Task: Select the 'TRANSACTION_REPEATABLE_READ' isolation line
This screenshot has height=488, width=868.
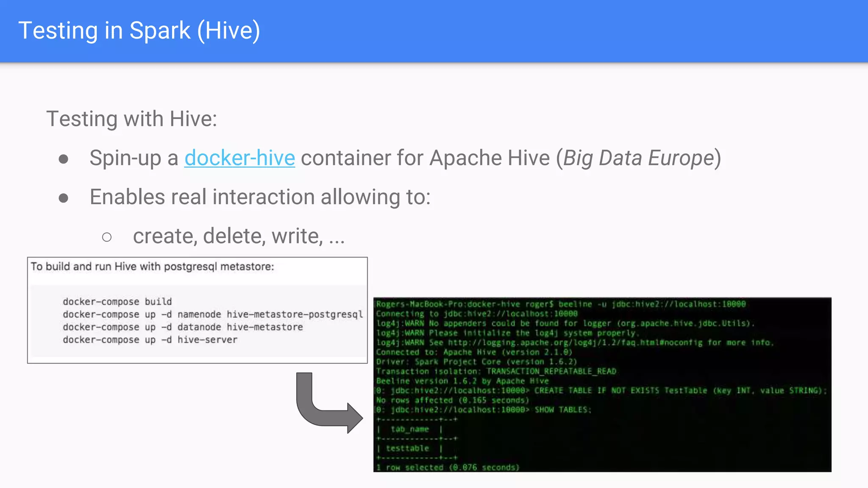Action: coord(496,372)
